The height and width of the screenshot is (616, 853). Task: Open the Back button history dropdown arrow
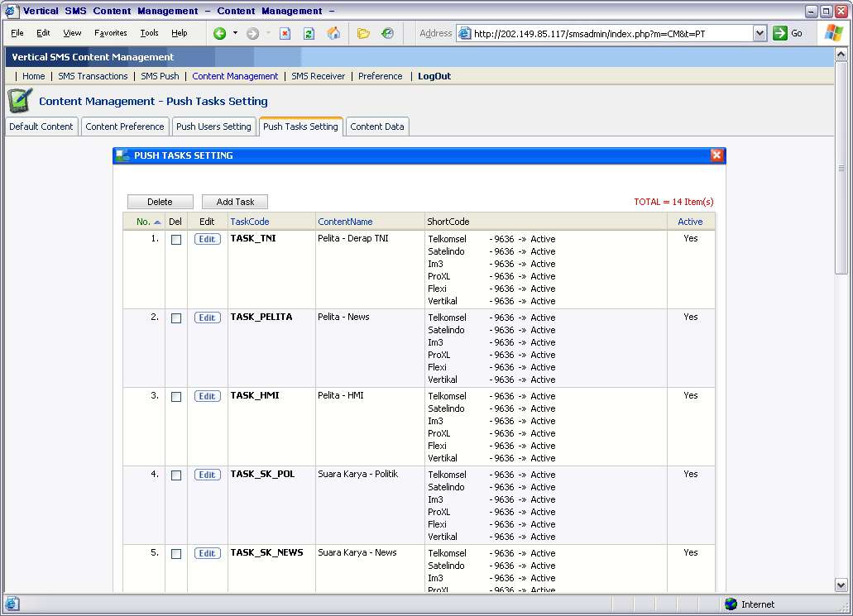coord(235,33)
